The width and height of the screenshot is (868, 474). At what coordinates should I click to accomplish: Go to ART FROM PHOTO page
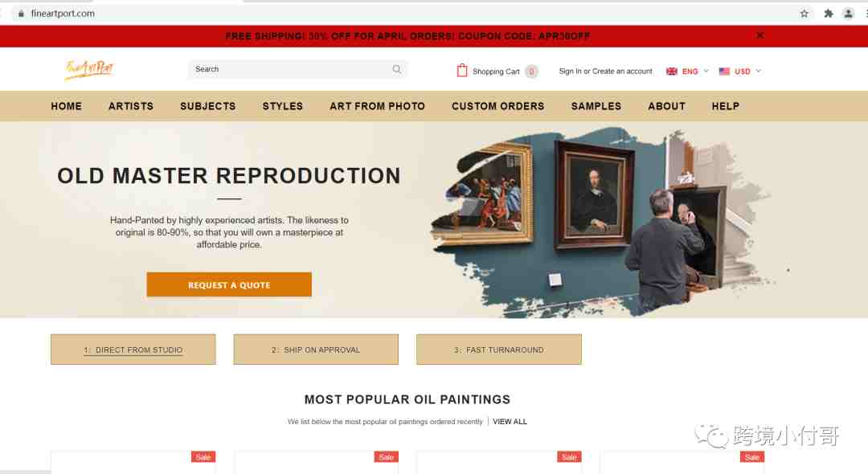(377, 106)
